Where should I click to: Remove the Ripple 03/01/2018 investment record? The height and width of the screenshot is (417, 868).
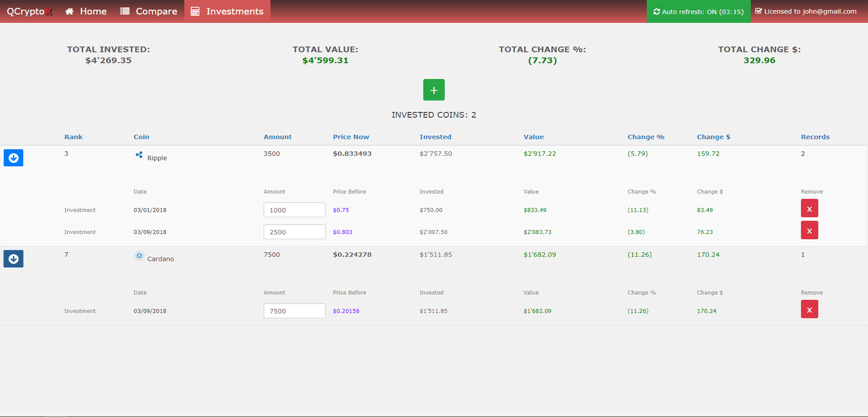coord(809,209)
